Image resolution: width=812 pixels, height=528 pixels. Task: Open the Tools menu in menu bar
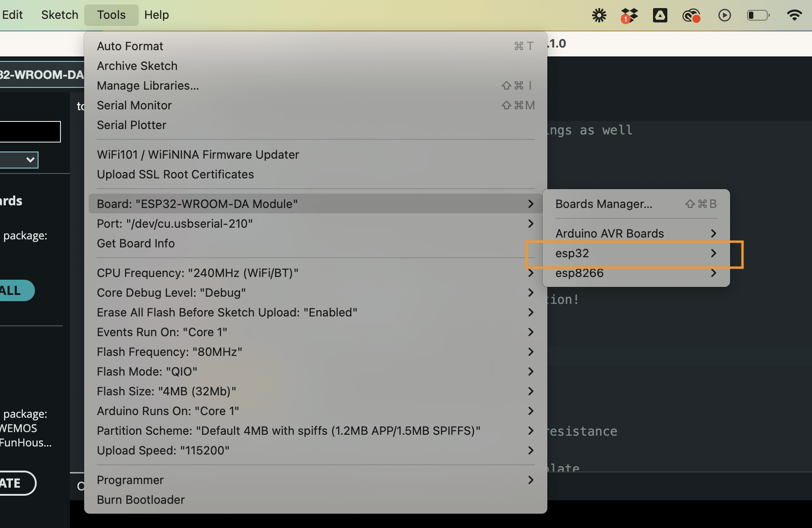click(x=111, y=15)
